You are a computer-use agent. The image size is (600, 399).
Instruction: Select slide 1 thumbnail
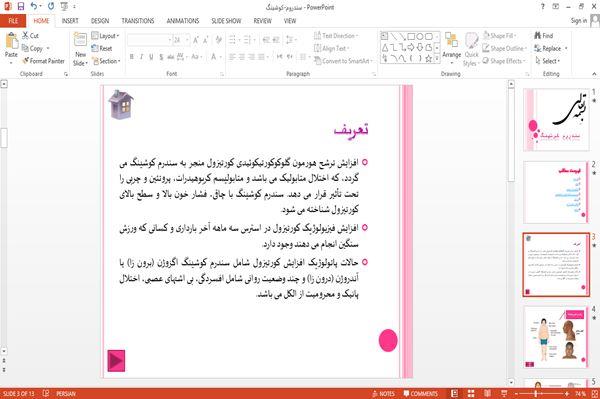tap(556, 120)
